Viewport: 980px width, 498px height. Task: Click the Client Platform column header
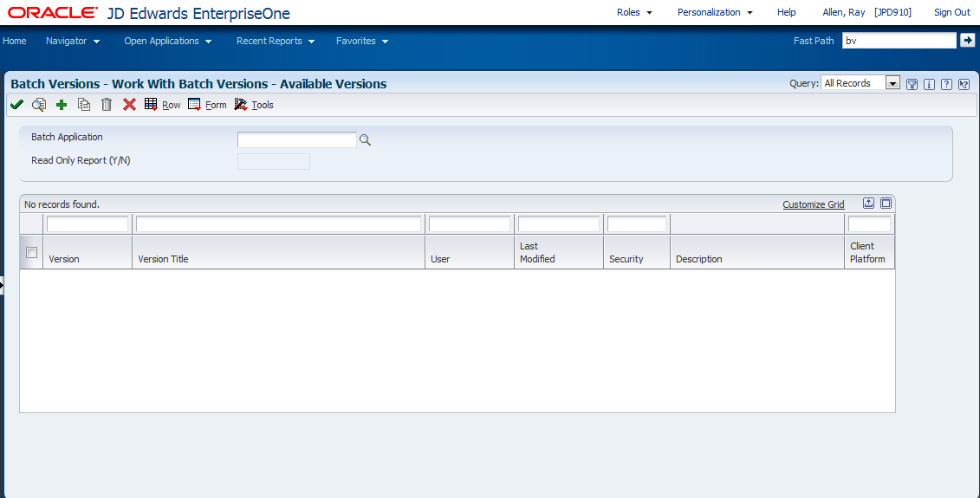(869, 252)
